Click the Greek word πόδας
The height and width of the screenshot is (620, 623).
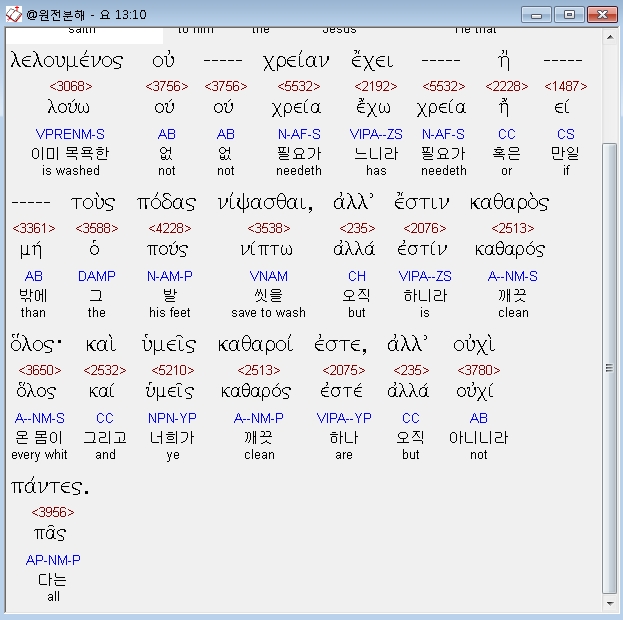166,203
